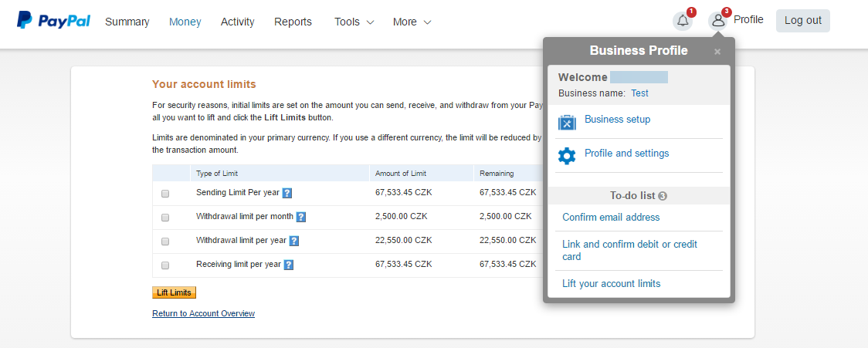
Task: Open help icon for Sending Limit Per year
Action: coord(287,193)
